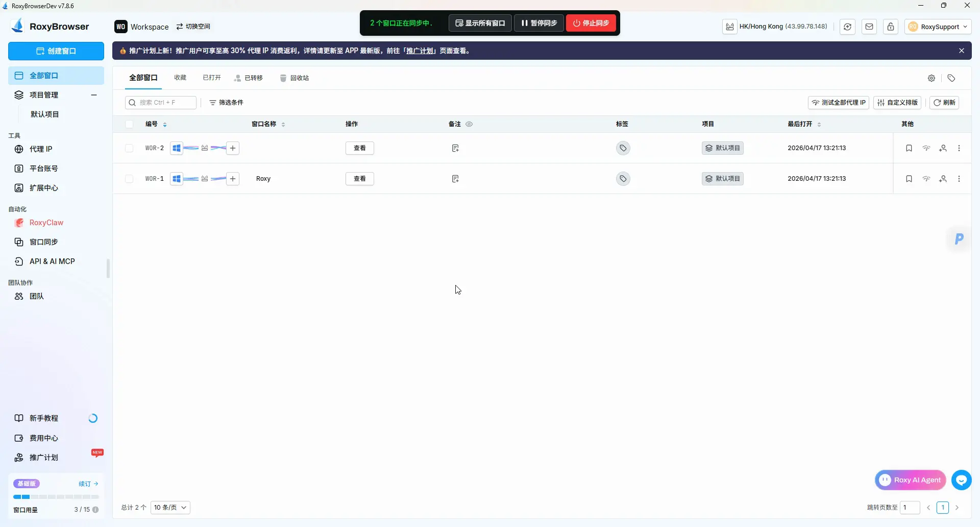Click the 续订 renewal link
Screen dimensions: 980x527
tap(88, 484)
